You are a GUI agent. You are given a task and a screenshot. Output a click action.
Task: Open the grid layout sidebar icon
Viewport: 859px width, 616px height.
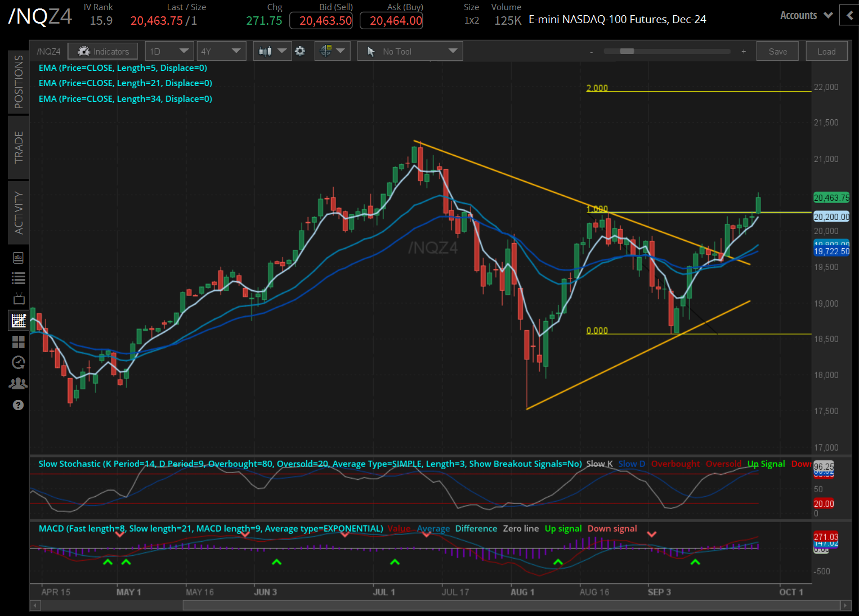tap(19, 341)
